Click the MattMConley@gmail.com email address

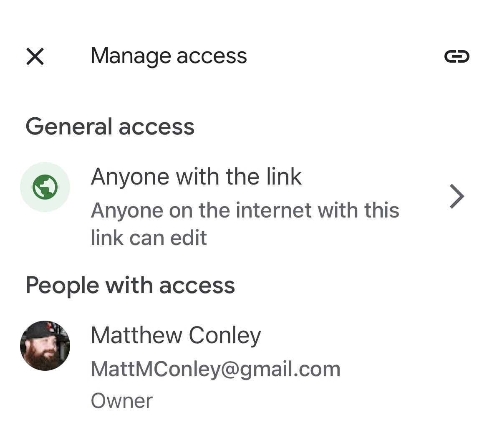point(215,369)
